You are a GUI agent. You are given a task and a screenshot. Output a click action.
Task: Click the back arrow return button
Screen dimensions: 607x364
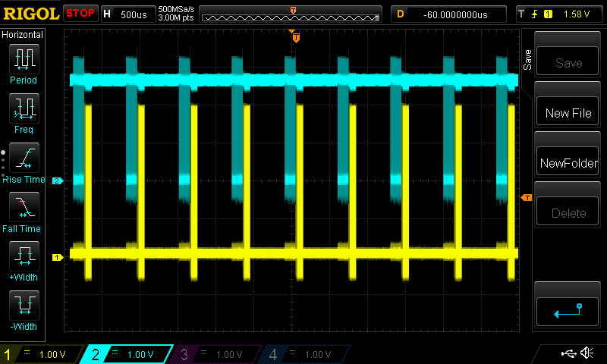coord(568,309)
